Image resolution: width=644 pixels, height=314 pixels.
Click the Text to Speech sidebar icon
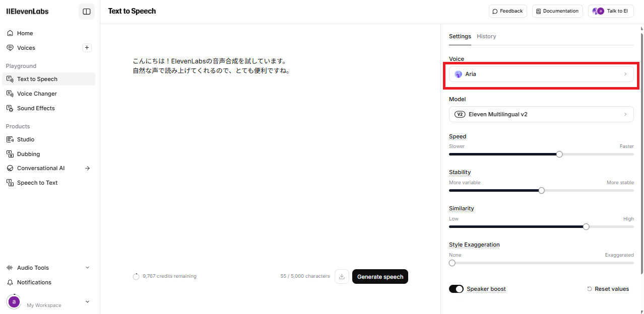pyautogui.click(x=10, y=79)
